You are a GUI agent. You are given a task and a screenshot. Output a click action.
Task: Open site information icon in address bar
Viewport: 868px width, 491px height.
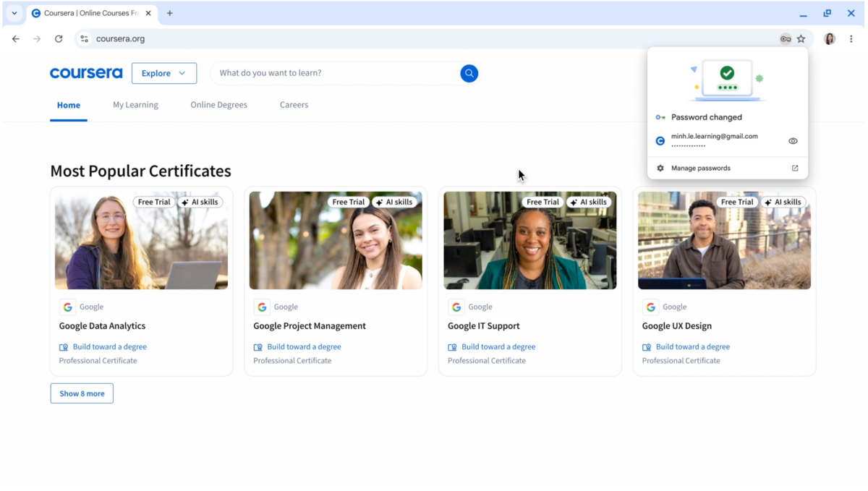click(x=85, y=39)
